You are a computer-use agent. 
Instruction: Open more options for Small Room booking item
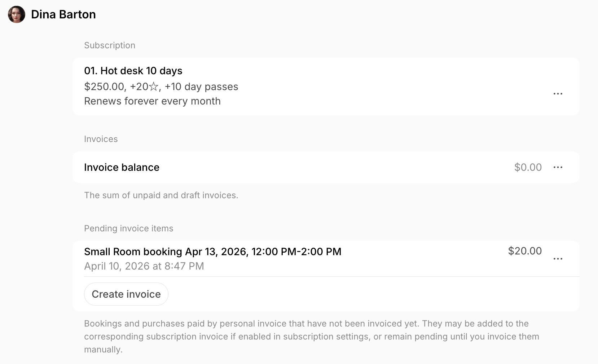[x=558, y=259]
